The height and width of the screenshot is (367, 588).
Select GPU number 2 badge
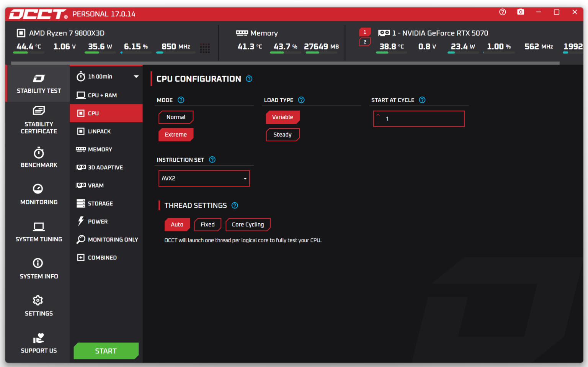pyautogui.click(x=365, y=42)
